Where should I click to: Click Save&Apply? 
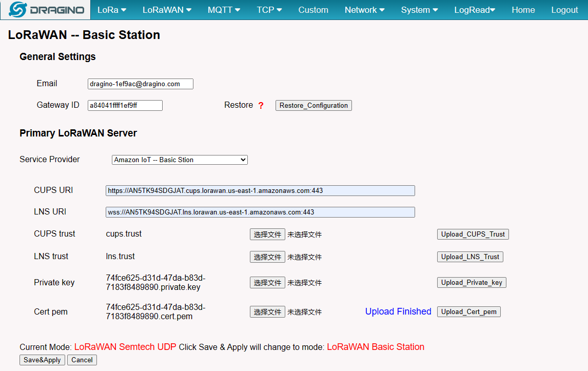coord(43,360)
